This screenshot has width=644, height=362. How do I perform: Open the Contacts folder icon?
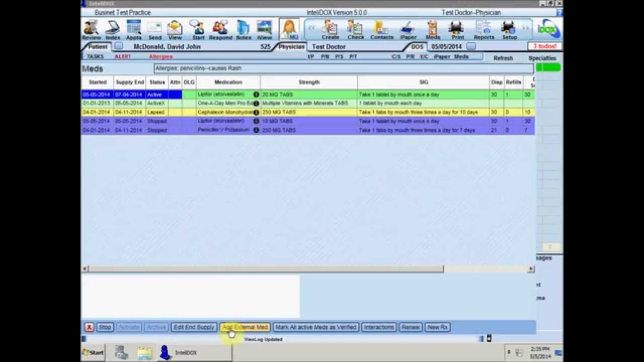click(x=382, y=30)
